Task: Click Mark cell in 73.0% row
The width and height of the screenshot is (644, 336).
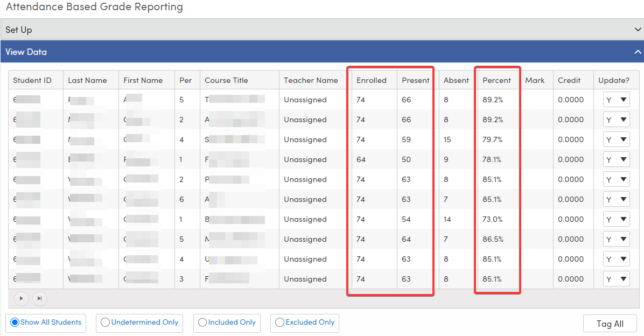Action: (x=536, y=219)
